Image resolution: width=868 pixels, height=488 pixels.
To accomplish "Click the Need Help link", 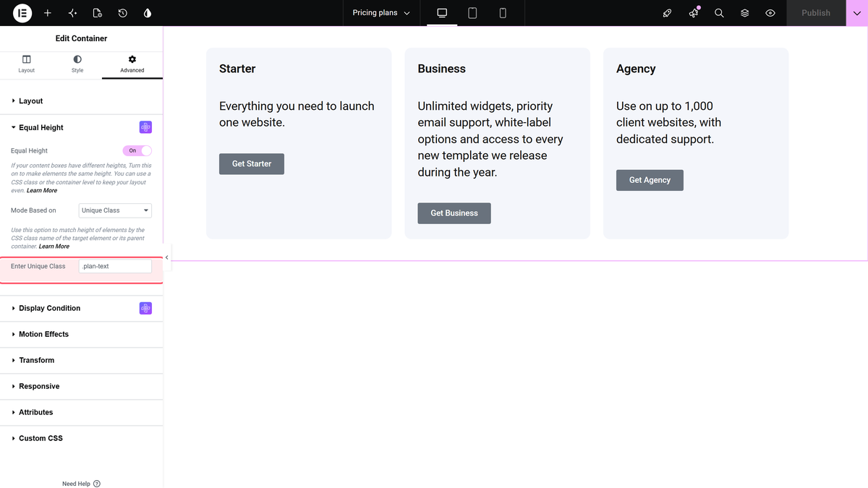I will pos(81,484).
